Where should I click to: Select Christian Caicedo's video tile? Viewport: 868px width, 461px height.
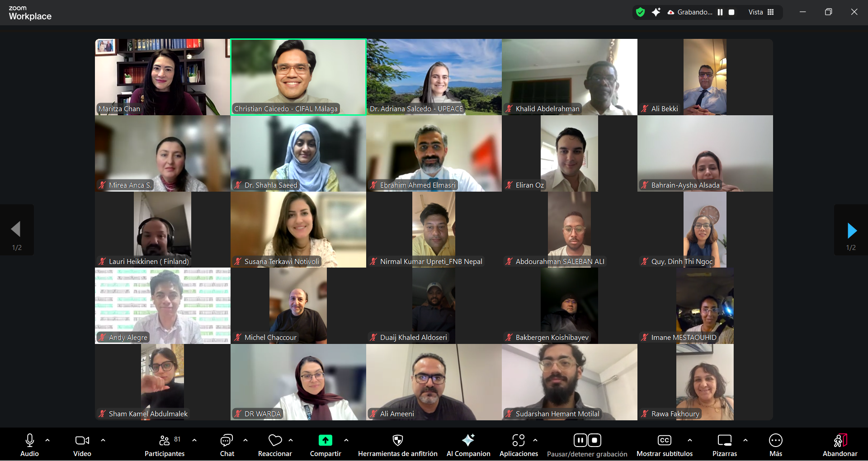coord(298,77)
